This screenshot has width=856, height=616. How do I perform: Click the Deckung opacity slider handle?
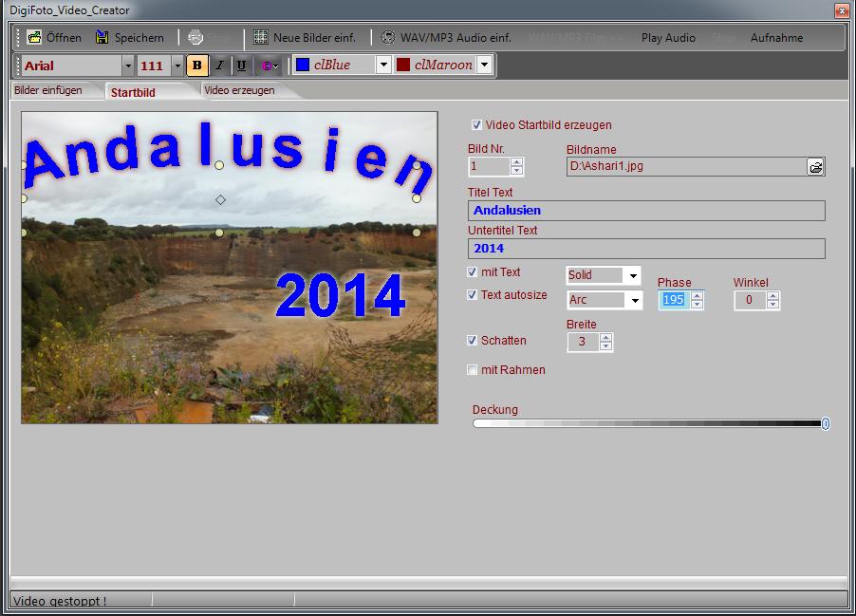825,423
